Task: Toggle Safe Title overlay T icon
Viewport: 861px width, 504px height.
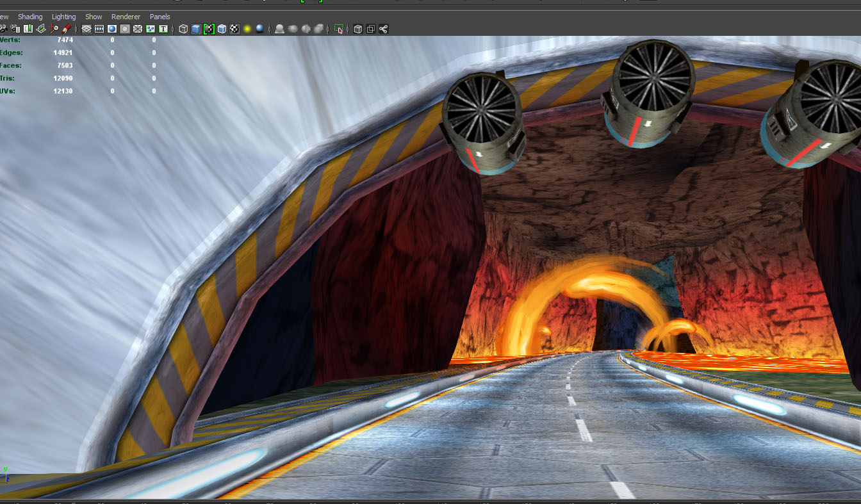Action: [x=163, y=29]
